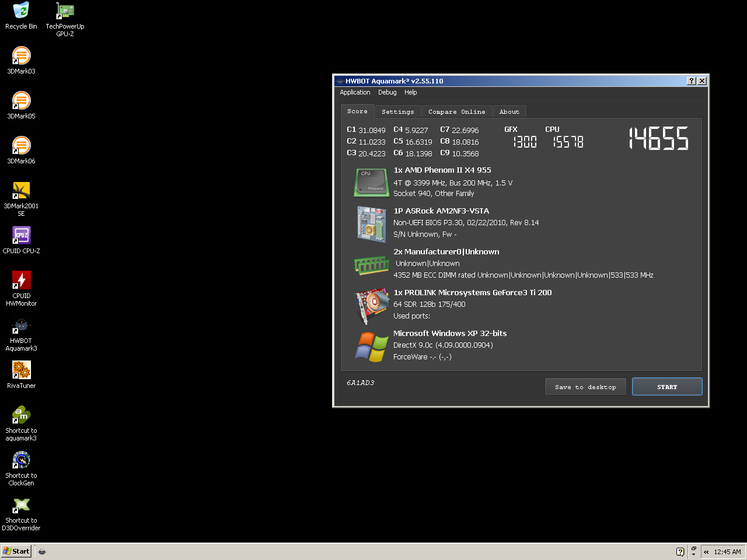The height and width of the screenshot is (560, 747).
Task: Click the C9 value 10.3568
Action: [x=465, y=153]
